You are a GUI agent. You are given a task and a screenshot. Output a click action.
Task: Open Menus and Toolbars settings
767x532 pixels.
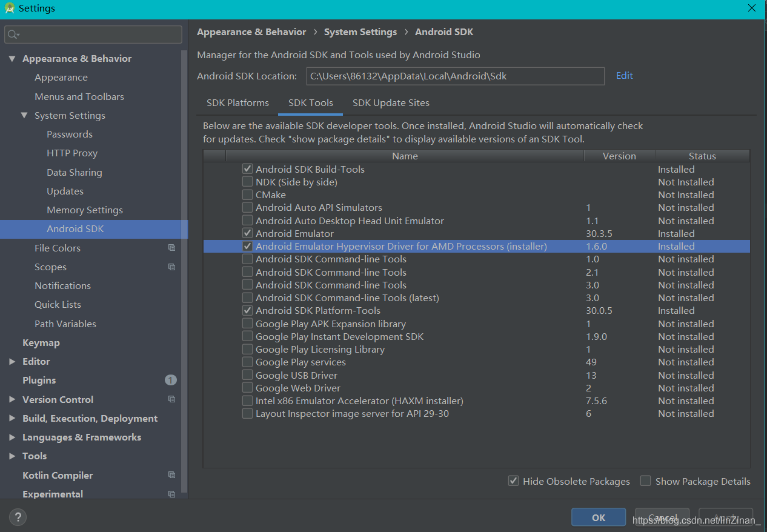pos(79,96)
